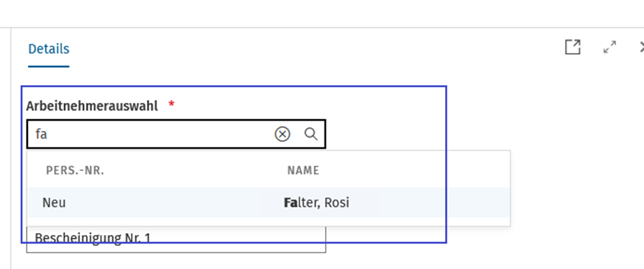The height and width of the screenshot is (269, 644).
Task: Sort by PERS.-NR. column header
Action: click(75, 170)
